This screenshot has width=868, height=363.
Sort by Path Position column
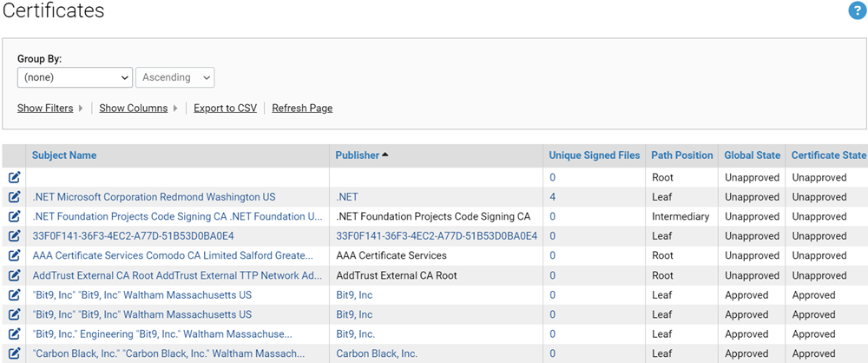click(682, 155)
